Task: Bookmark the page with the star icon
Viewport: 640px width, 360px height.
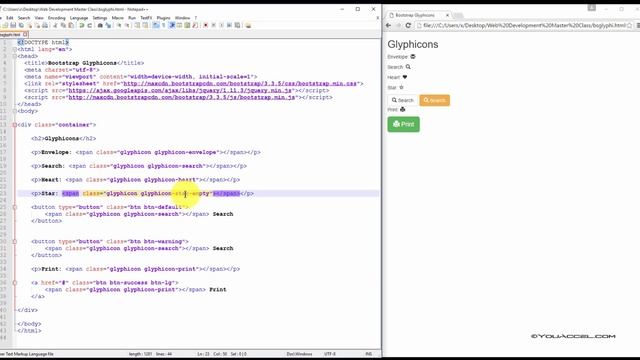Action: click(629, 25)
